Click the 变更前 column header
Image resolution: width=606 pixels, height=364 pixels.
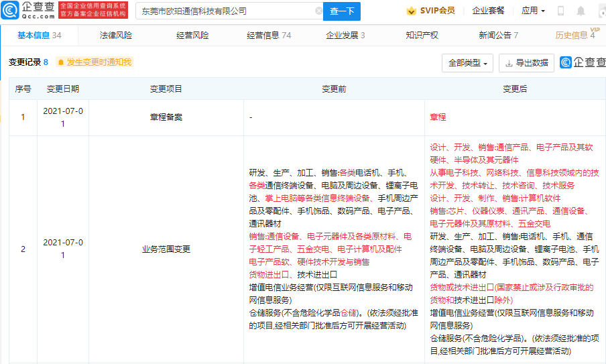point(334,89)
